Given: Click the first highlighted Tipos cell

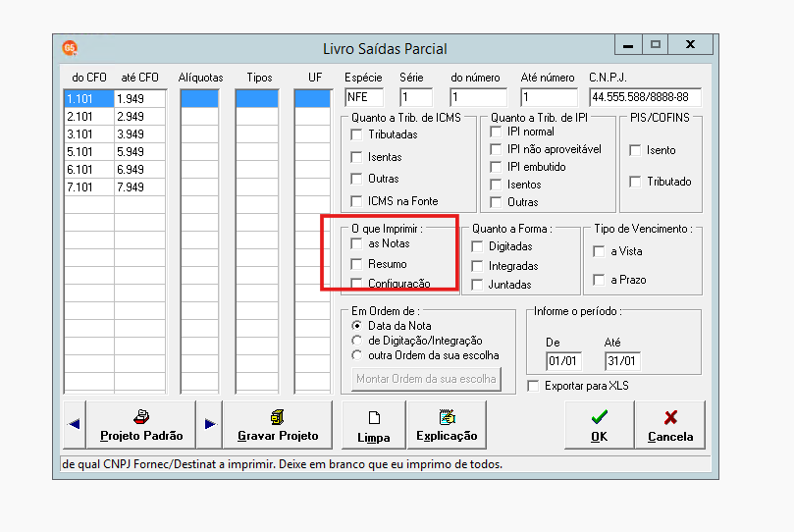Looking at the screenshot, I should (x=257, y=99).
